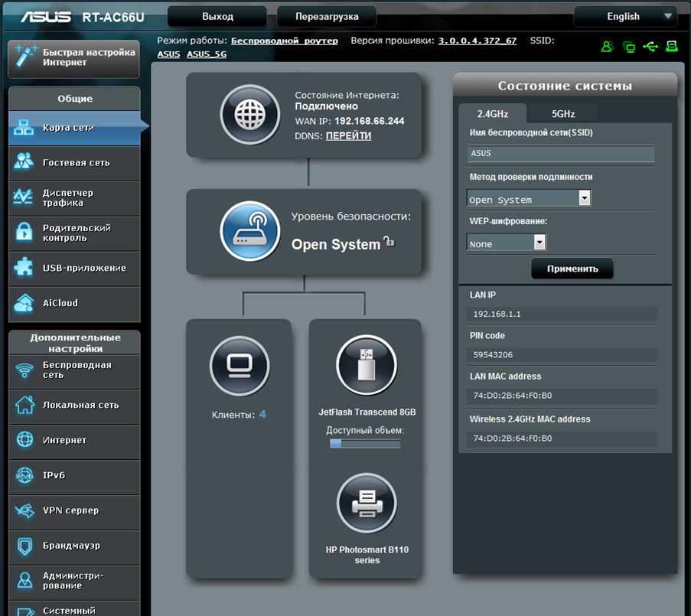
Task: Open the Clients monitor icon
Action: [240, 366]
